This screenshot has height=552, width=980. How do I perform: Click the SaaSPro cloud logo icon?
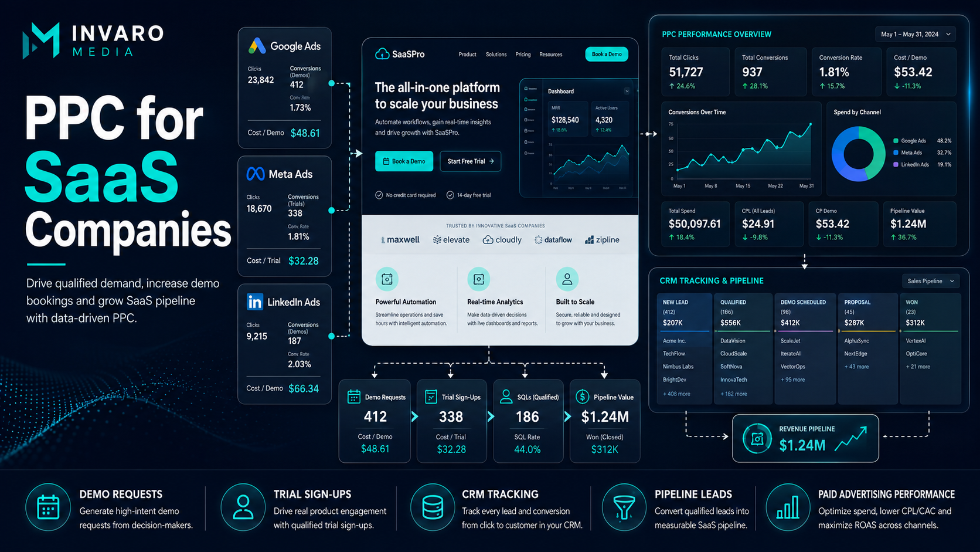pos(382,54)
